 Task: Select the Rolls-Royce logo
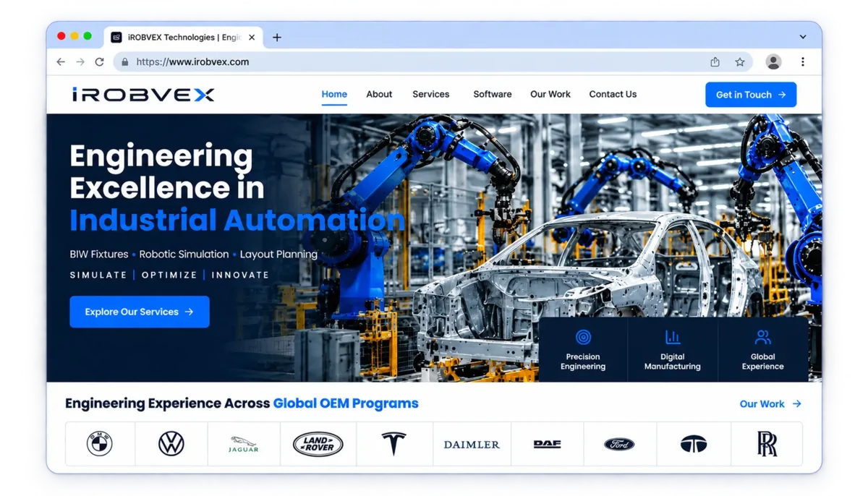(767, 444)
